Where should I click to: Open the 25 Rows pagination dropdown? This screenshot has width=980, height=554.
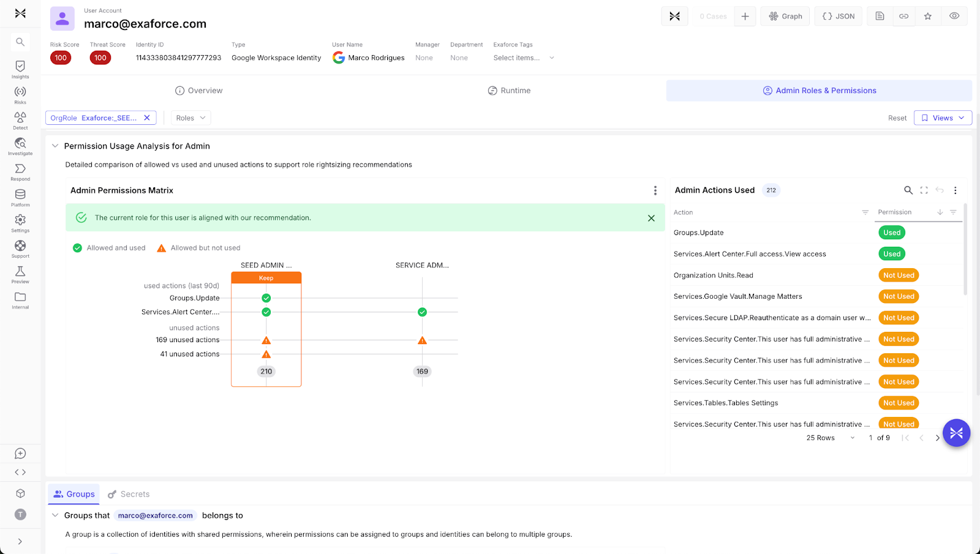pyautogui.click(x=830, y=438)
